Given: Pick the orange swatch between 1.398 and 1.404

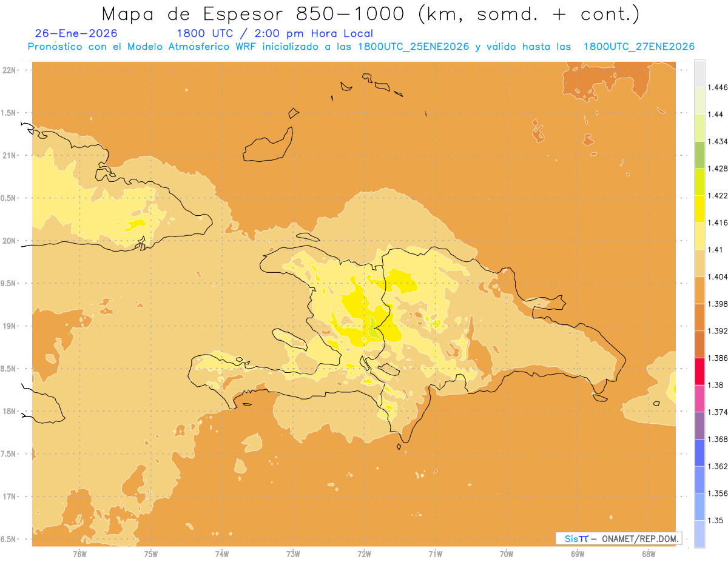Looking at the screenshot, I should tap(699, 290).
